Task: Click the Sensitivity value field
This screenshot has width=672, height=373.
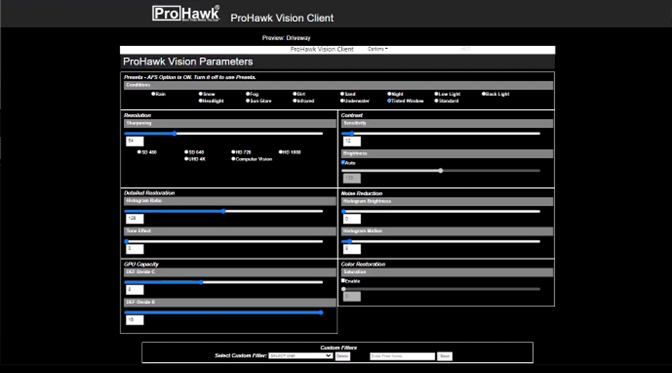Action: tap(352, 141)
